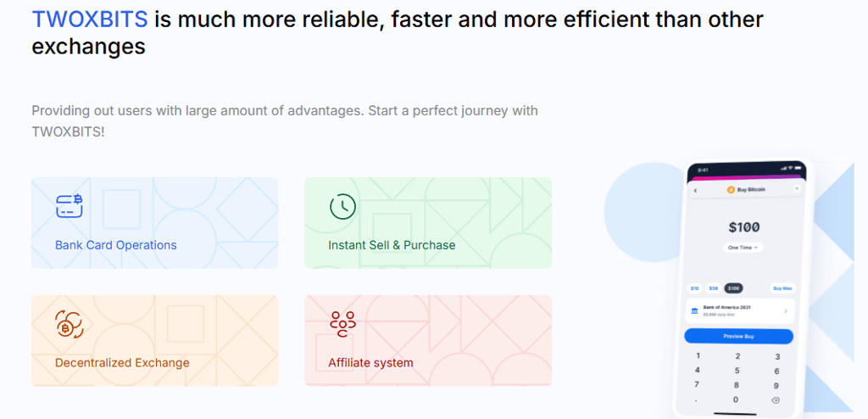The height and width of the screenshot is (419, 868).
Task: Click the decentralized exchange coin icon
Action: [68, 323]
